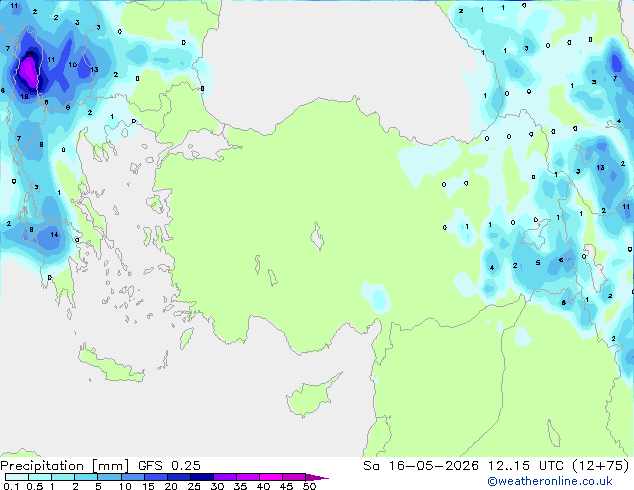The height and width of the screenshot is (490, 634).
Task: Select the 5–10 mm legend color box
Action: coord(109,477)
